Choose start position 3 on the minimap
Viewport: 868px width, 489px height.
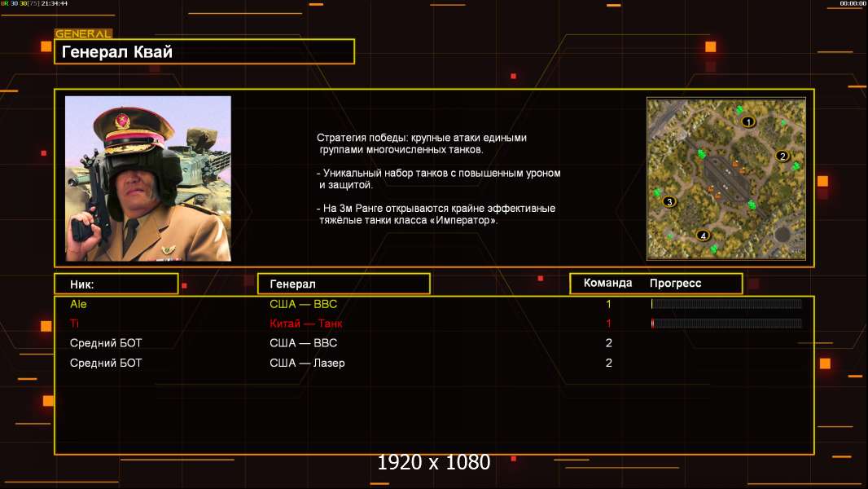[x=669, y=201]
